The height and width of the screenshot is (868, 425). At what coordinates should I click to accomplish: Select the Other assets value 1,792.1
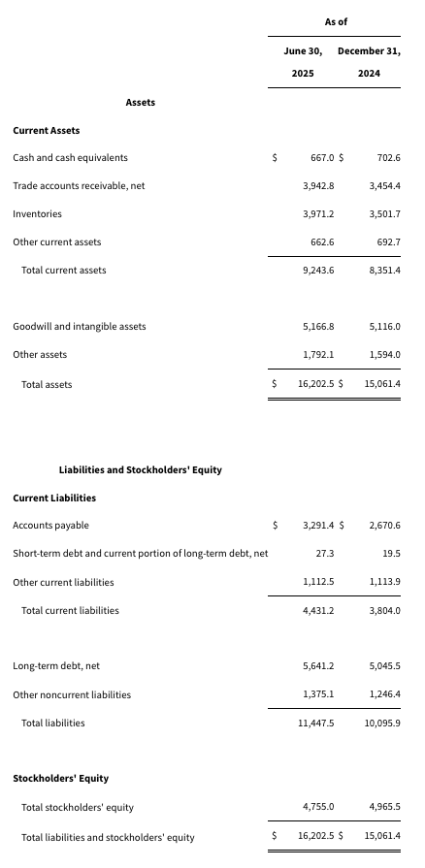[x=318, y=354]
